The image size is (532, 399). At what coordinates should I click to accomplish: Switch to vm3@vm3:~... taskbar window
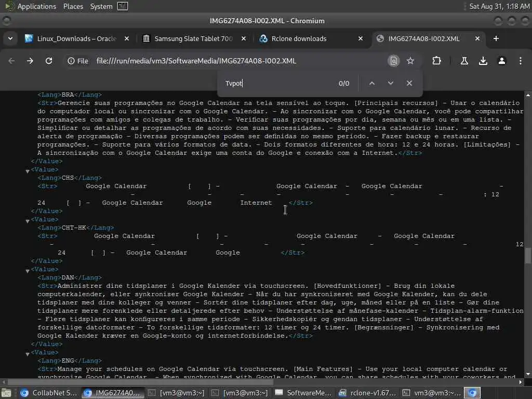click(x=430, y=393)
